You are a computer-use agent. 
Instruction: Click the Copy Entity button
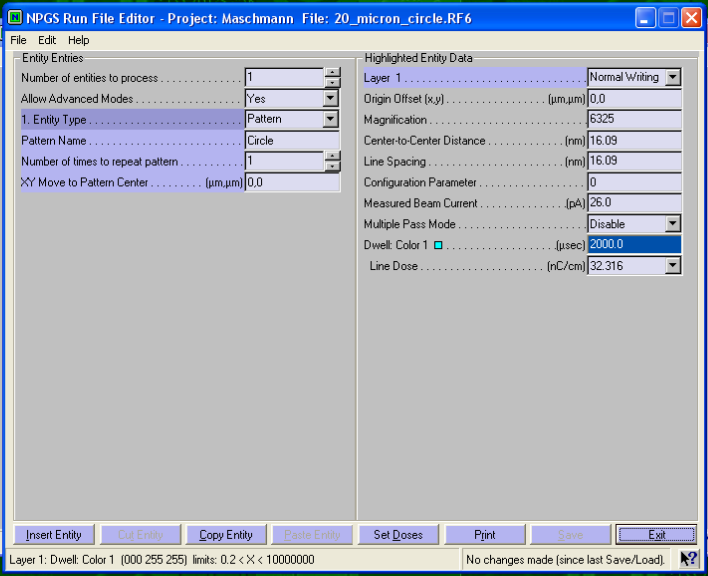click(226, 535)
